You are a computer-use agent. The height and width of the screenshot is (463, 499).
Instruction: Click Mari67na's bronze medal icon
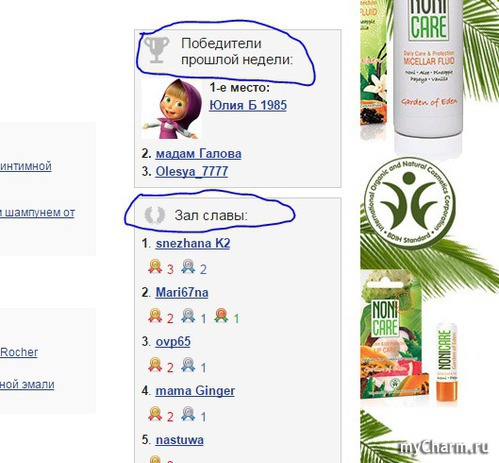pos(221,315)
